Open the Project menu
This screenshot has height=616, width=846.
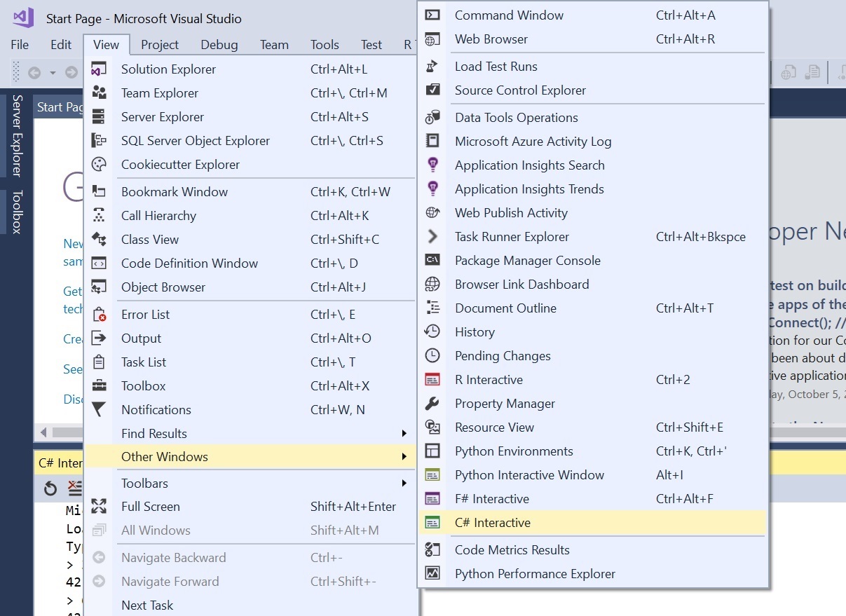click(160, 45)
